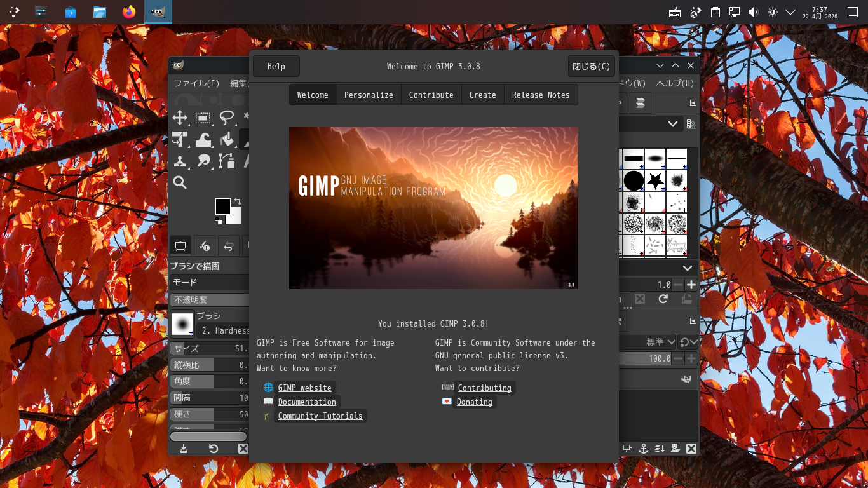Duplicate layer icon in layers dock

click(x=627, y=449)
